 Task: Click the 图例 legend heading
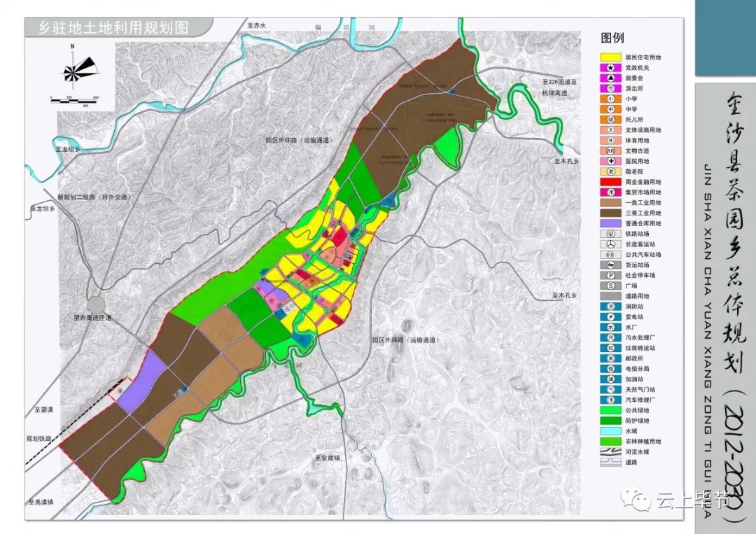pyautogui.click(x=612, y=38)
